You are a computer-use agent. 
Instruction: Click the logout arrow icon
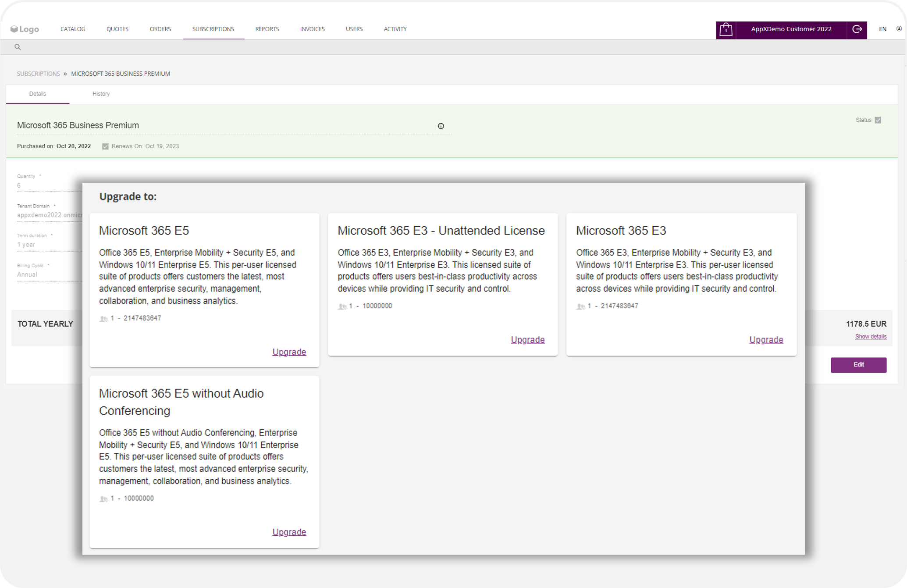tap(857, 29)
